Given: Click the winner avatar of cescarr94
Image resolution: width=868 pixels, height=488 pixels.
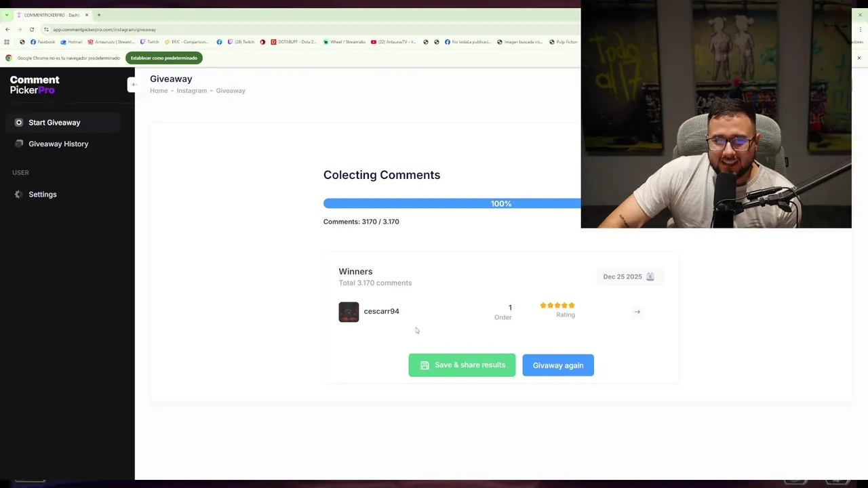Looking at the screenshot, I should pyautogui.click(x=349, y=312).
